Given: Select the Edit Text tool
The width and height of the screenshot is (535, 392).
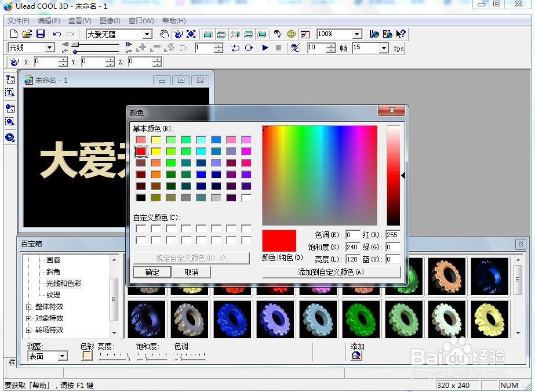Looking at the screenshot, I should point(10,93).
